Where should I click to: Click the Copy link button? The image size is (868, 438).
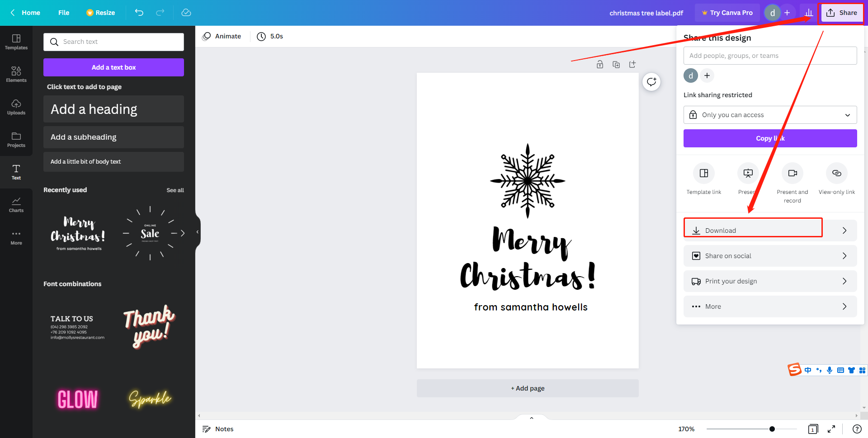coord(770,138)
